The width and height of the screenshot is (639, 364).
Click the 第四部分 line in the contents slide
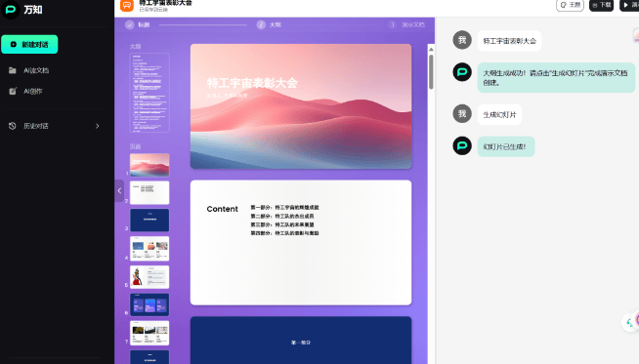(x=284, y=233)
